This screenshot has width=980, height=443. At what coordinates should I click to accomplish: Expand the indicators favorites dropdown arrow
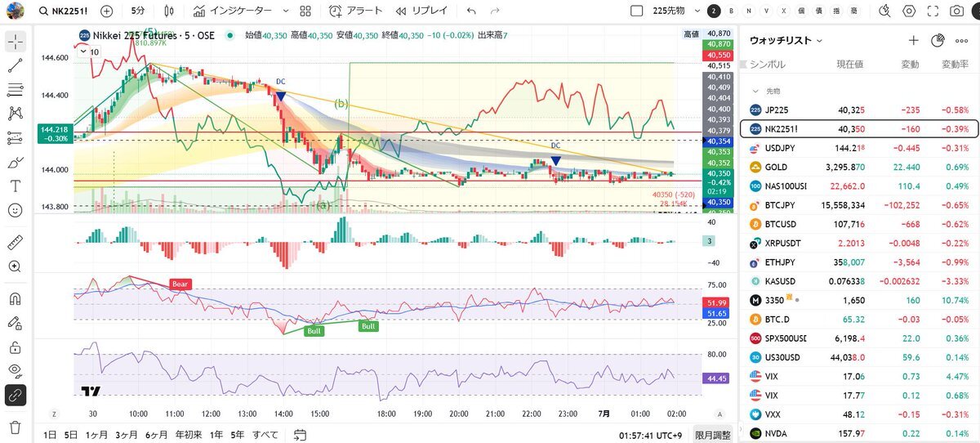point(285,11)
